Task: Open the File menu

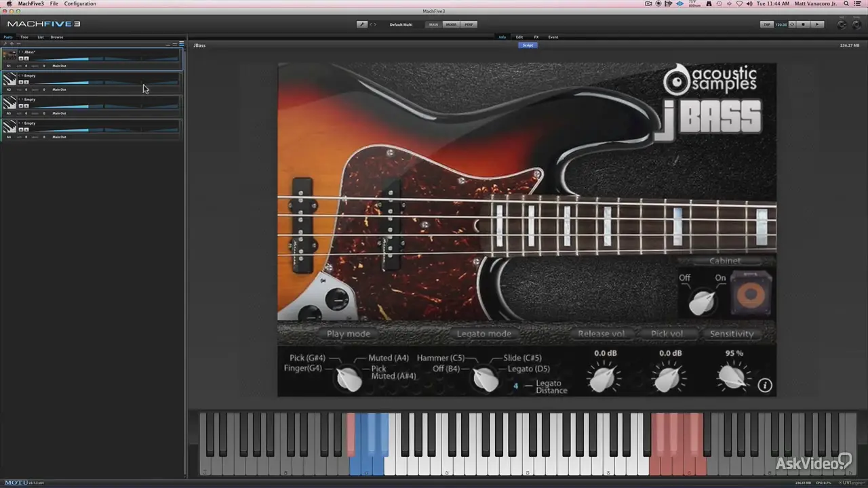Action: (x=54, y=3)
